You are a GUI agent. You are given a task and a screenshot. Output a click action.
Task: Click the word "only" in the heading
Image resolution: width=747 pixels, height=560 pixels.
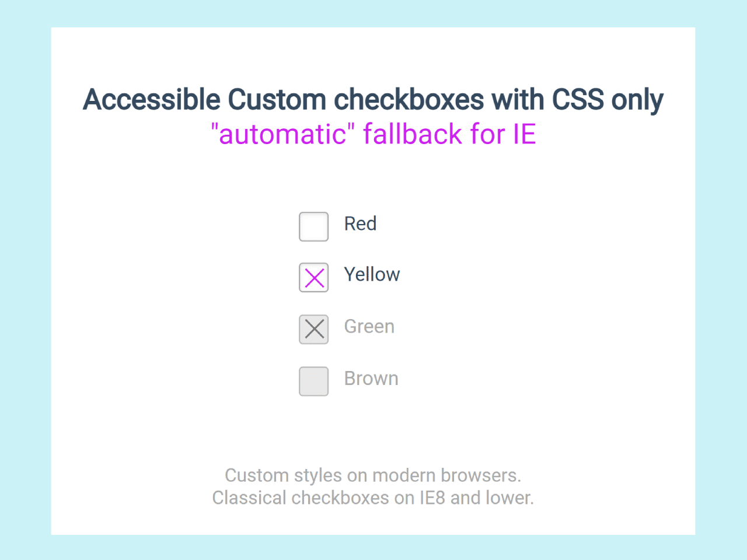coord(637,101)
